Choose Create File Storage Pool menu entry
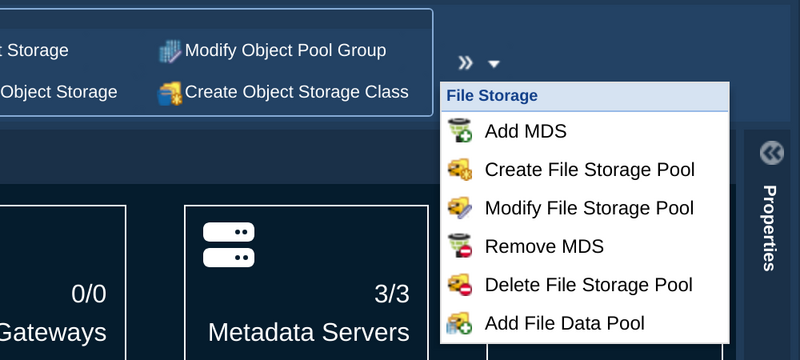800x360 pixels. [585, 169]
